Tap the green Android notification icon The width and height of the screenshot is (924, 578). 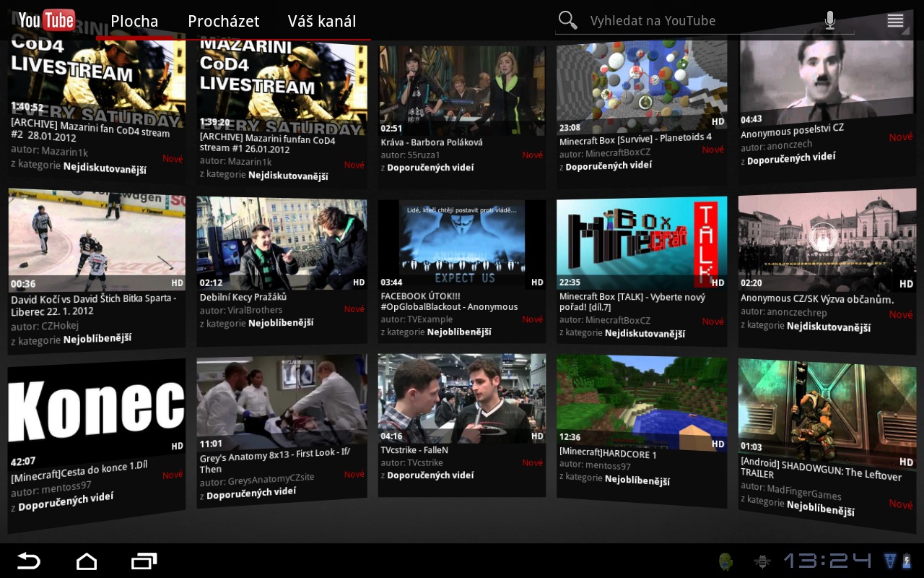pos(726,561)
